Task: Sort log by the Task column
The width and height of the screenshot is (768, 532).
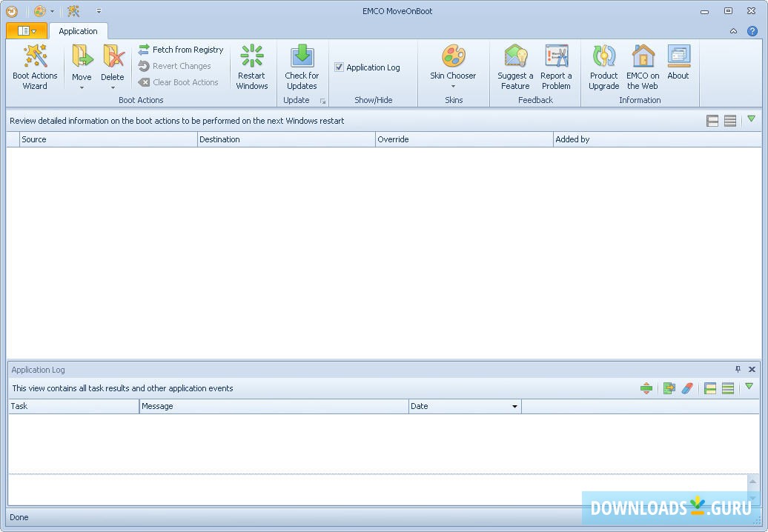Action: pyautogui.click(x=74, y=406)
